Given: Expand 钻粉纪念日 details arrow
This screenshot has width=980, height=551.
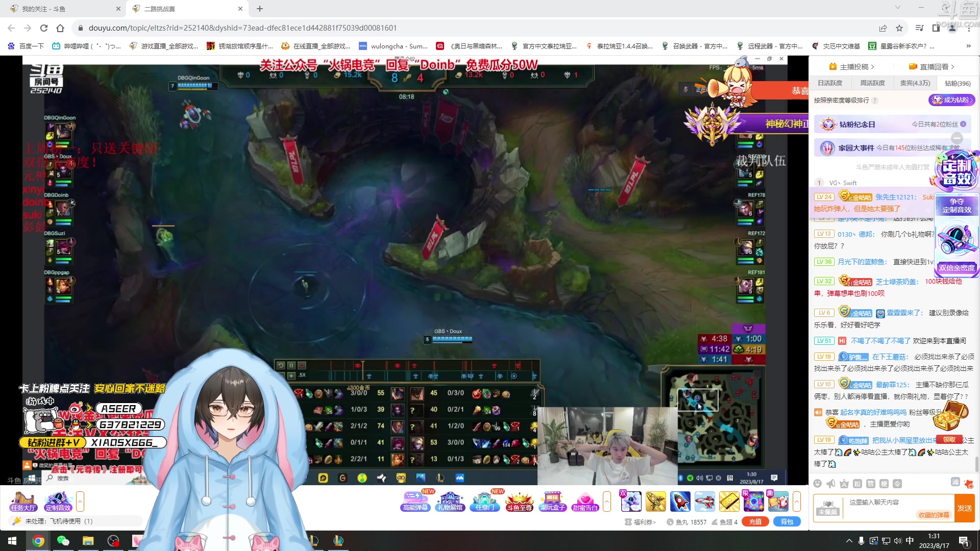Looking at the screenshot, I should click(963, 124).
